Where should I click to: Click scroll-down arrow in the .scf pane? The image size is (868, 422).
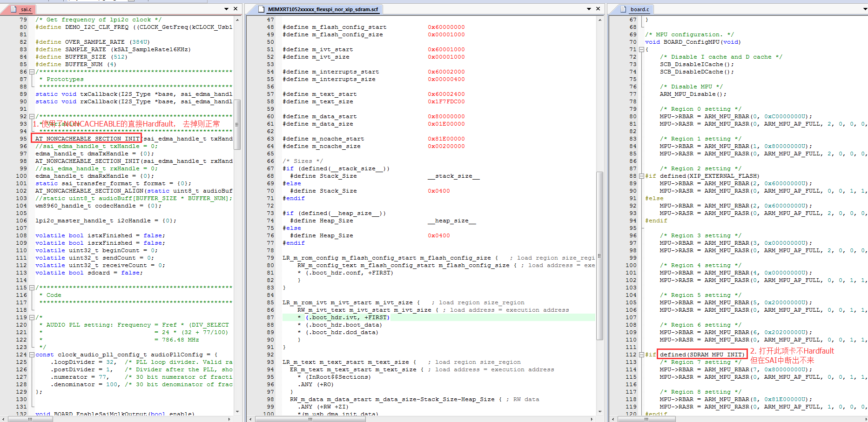(600, 412)
